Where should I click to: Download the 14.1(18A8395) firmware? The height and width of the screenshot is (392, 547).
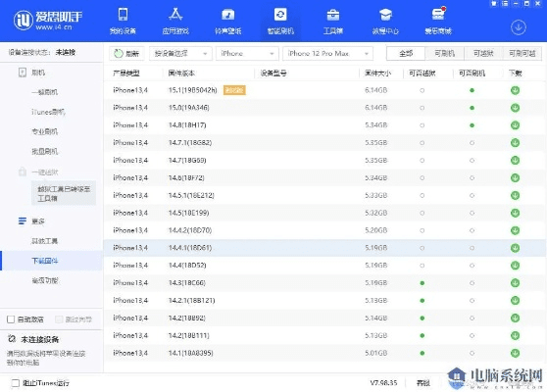[515, 353]
